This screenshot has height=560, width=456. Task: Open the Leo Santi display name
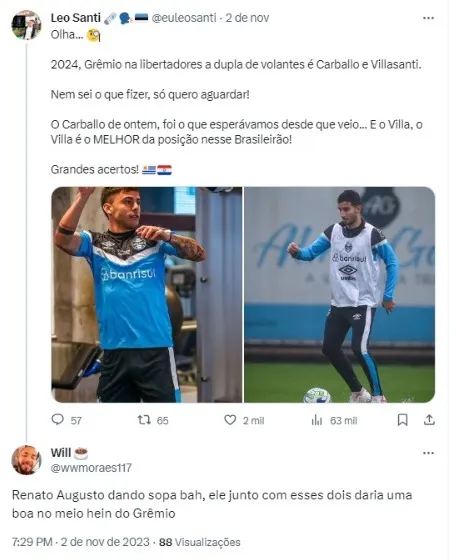(x=76, y=18)
